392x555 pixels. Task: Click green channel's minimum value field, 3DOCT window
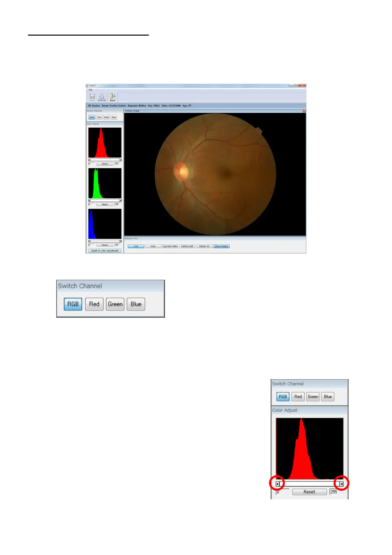[92, 204]
